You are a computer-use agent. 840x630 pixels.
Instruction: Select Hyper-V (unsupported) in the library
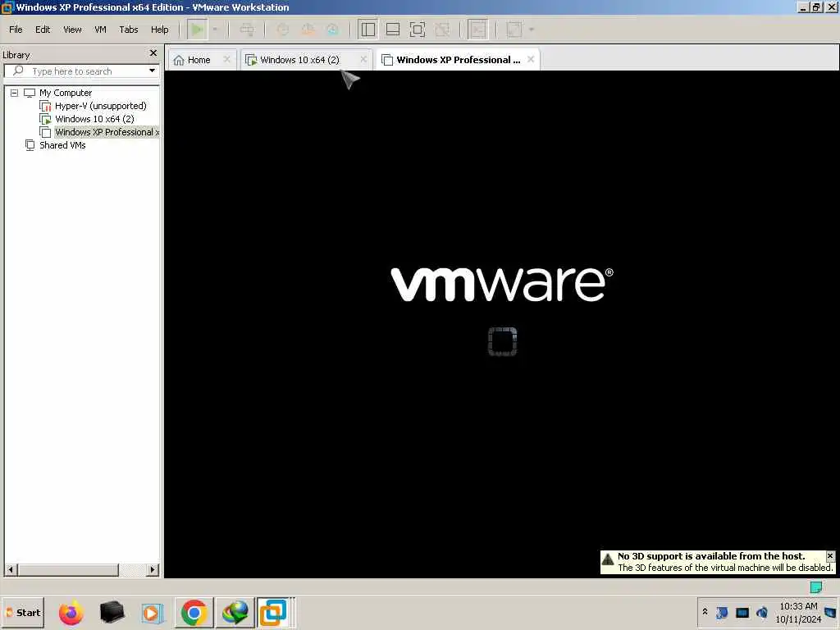[x=100, y=106]
